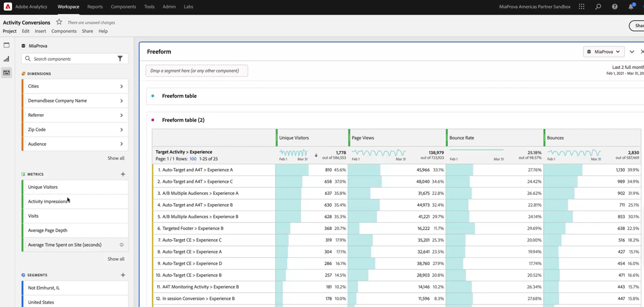Show all dimensions link
The width and height of the screenshot is (644, 307).
pyautogui.click(x=116, y=158)
